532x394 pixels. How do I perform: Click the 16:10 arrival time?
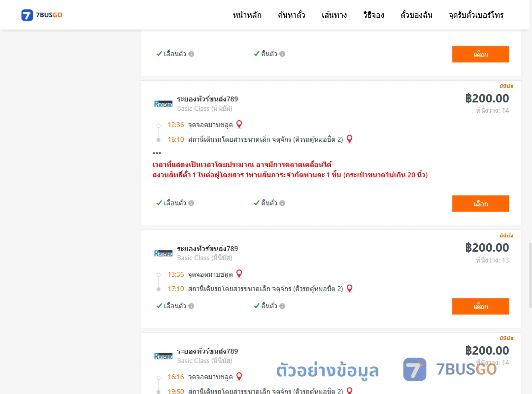click(x=176, y=139)
